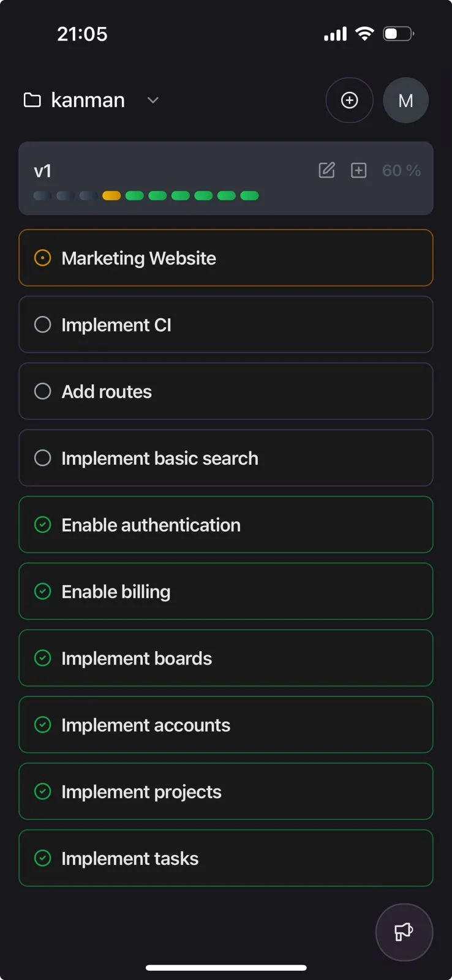Open the Implement basic search task
The width and height of the screenshot is (452, 980).
point(226,458)
